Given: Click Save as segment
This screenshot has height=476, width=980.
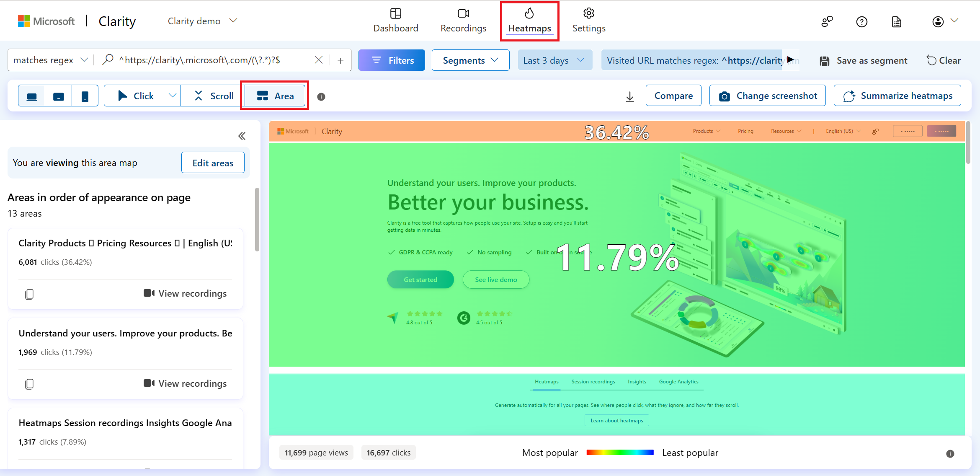Looking at the screenshot, I should coord(864,61).
